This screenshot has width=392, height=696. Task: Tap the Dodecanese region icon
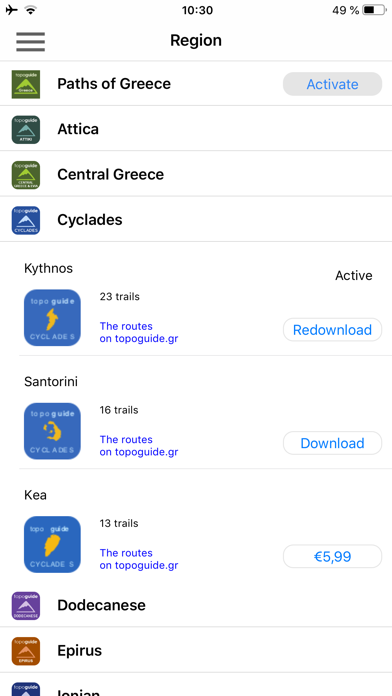click(x=26, y=605)
